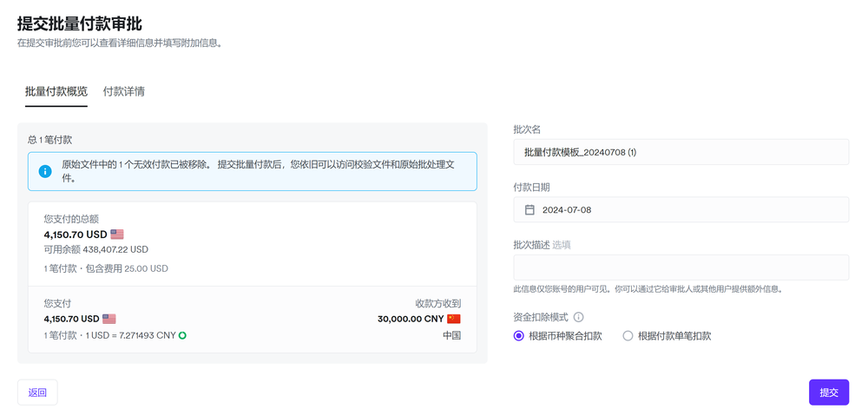Click the US flag beside 您支付的总额 amount
This screenshot has width=868, height=416.
pyautogui.click(x=117, y=234)
